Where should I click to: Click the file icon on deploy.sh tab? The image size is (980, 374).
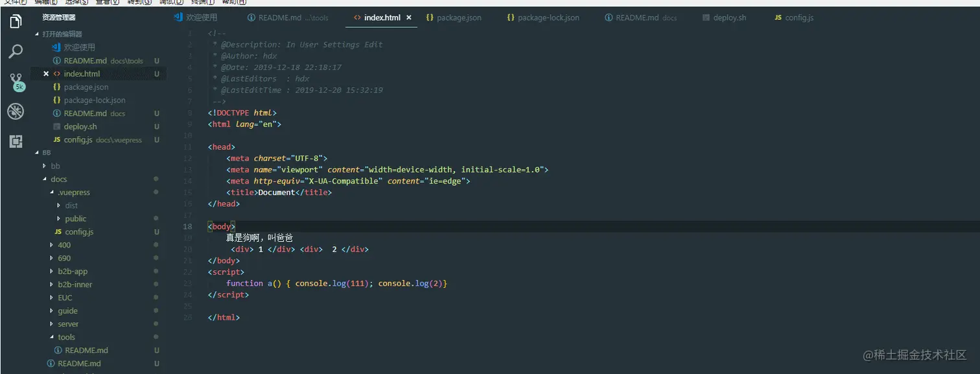706,18
